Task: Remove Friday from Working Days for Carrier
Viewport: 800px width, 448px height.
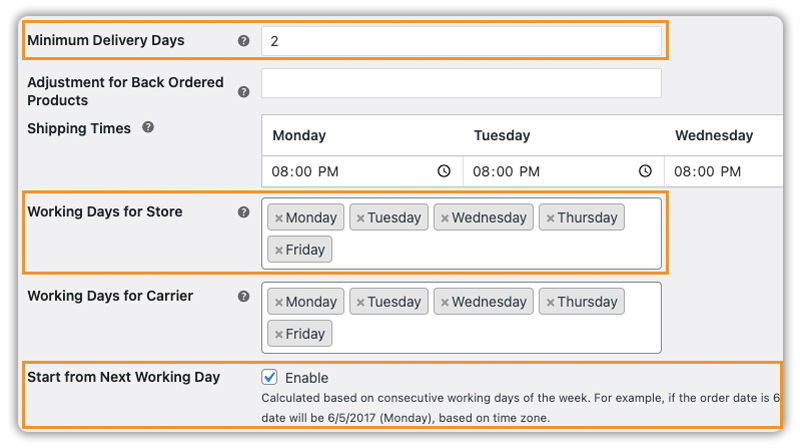Action: click(279, 334)
